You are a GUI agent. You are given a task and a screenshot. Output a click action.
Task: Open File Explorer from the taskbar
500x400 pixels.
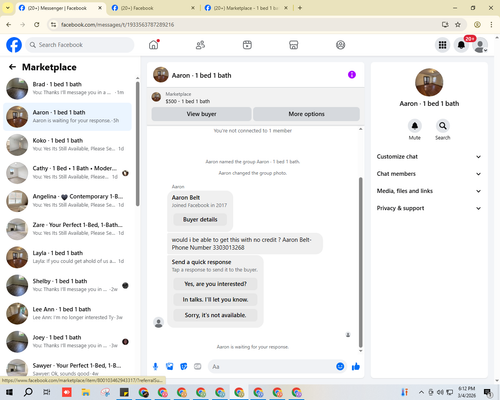click(86, 392)
